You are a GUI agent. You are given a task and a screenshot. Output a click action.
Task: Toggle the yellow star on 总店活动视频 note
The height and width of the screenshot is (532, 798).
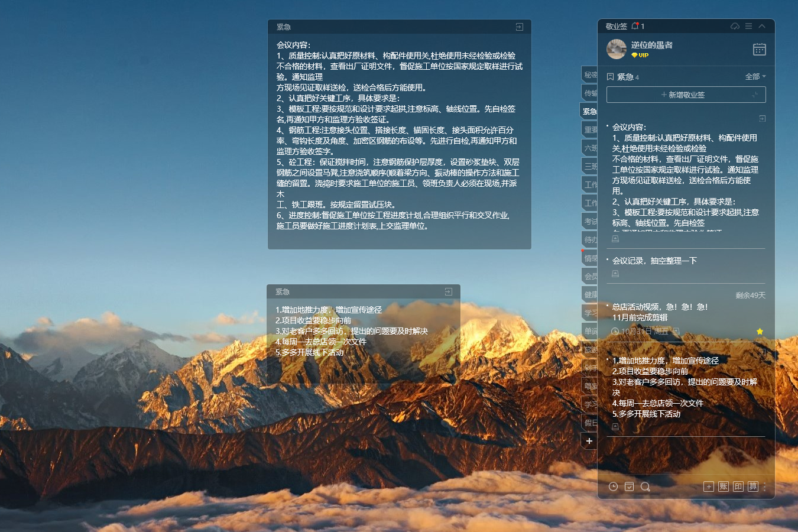(x=760, y=332)
